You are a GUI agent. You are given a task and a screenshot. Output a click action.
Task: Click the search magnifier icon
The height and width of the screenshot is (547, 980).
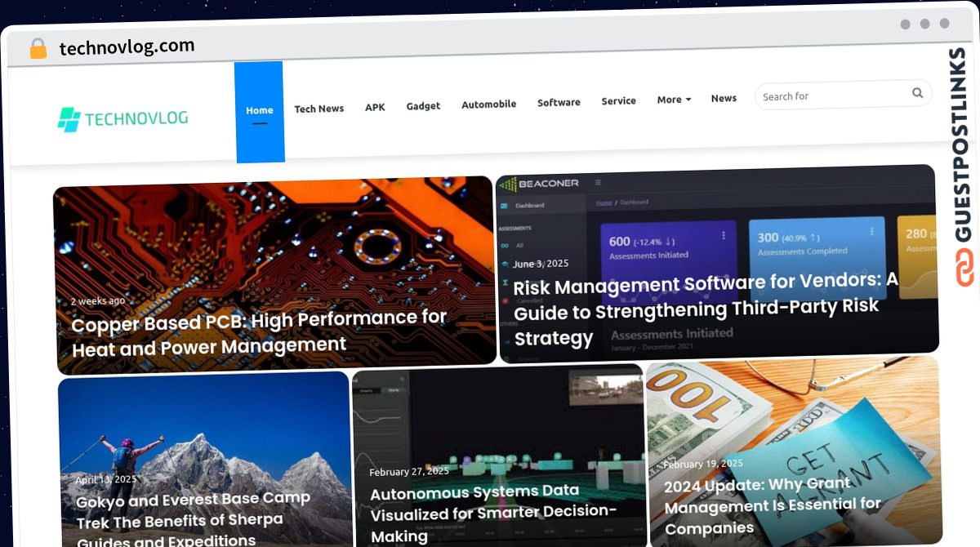[918, 93]
